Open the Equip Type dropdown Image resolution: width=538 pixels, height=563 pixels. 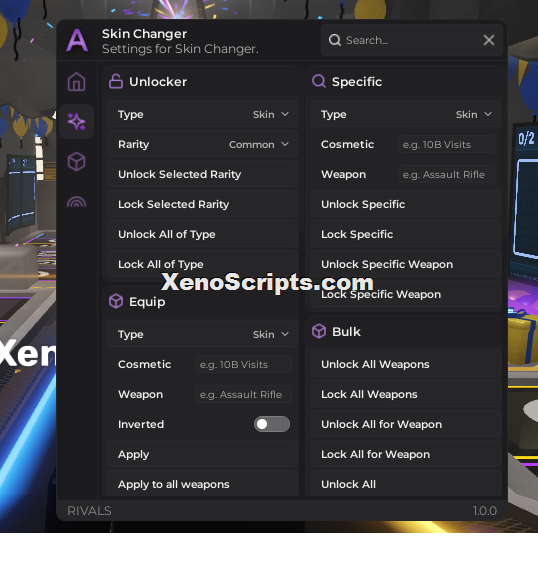[x=203, y=334]
